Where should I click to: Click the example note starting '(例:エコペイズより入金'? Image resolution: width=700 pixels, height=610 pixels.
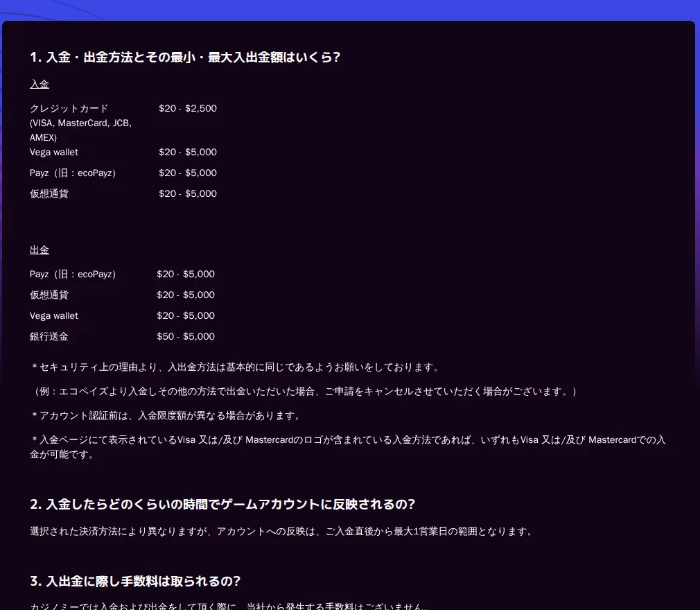pos(304,392)
